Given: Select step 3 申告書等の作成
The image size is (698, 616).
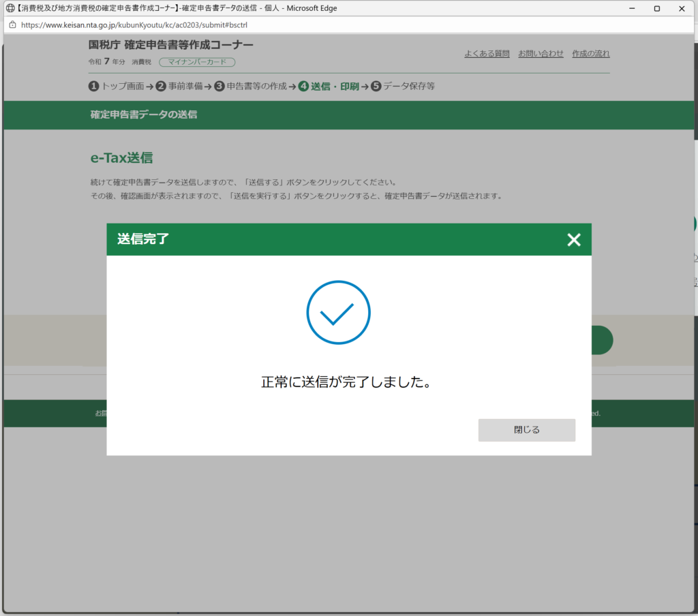Looking at the screenshot, I should point(250,87).
